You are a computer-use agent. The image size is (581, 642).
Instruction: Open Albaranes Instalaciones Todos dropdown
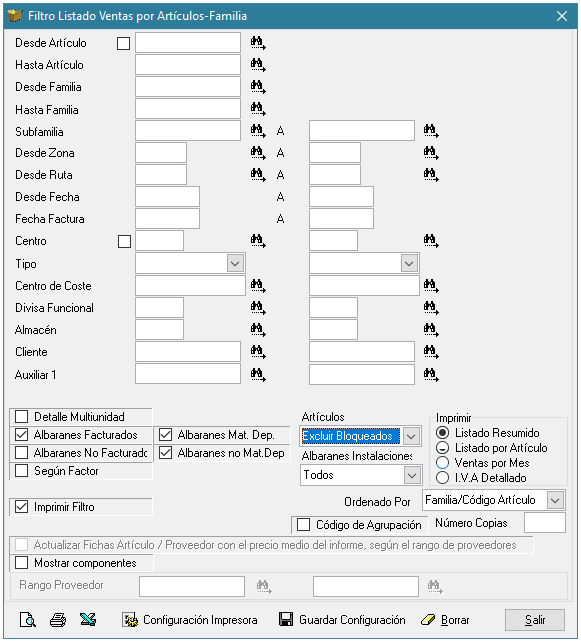coord(411,475)
